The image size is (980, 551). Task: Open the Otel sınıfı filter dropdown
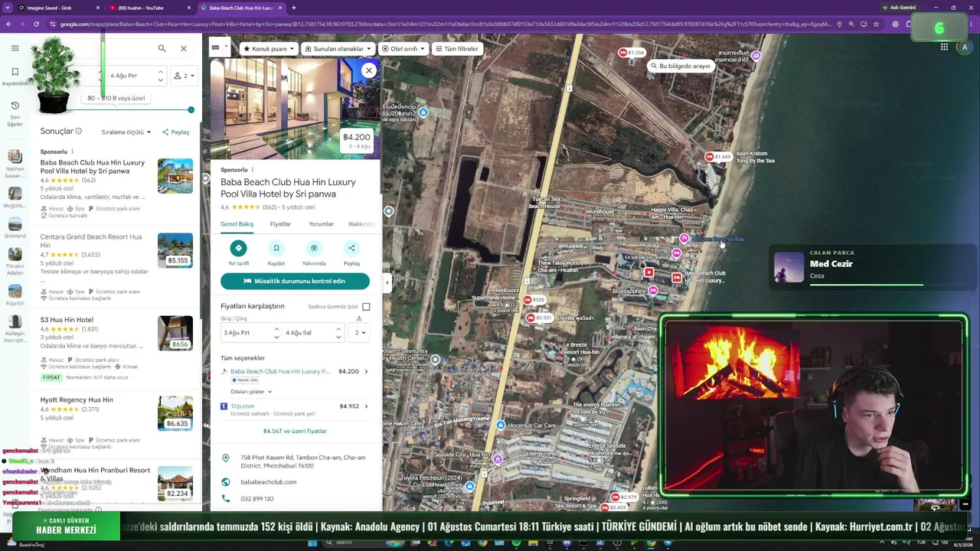[x=403, y=49]
